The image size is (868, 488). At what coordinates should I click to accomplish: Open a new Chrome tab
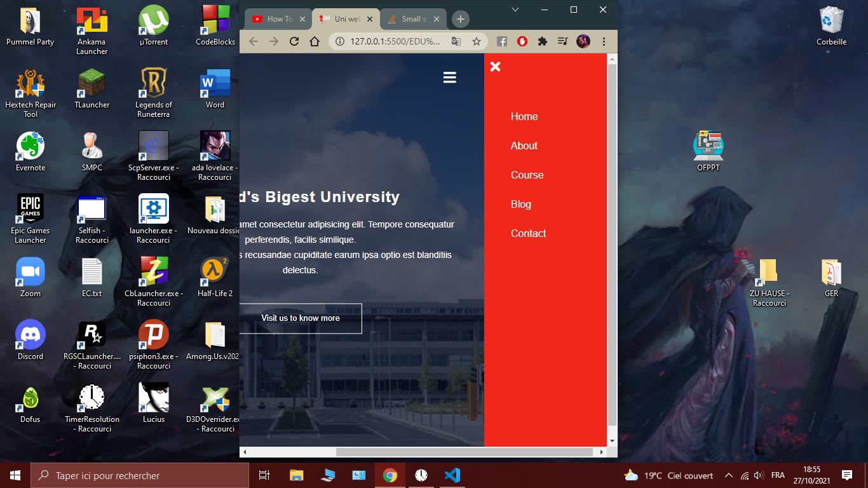tap(461, 19)
